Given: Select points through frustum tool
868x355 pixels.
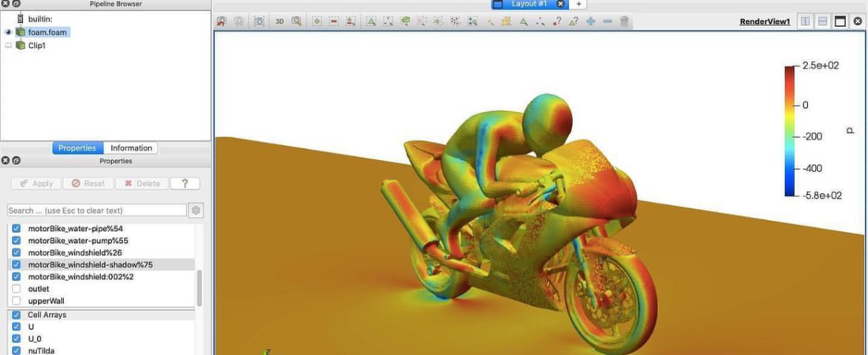Looking at the screenshot, I should click(x=422, y=21).
